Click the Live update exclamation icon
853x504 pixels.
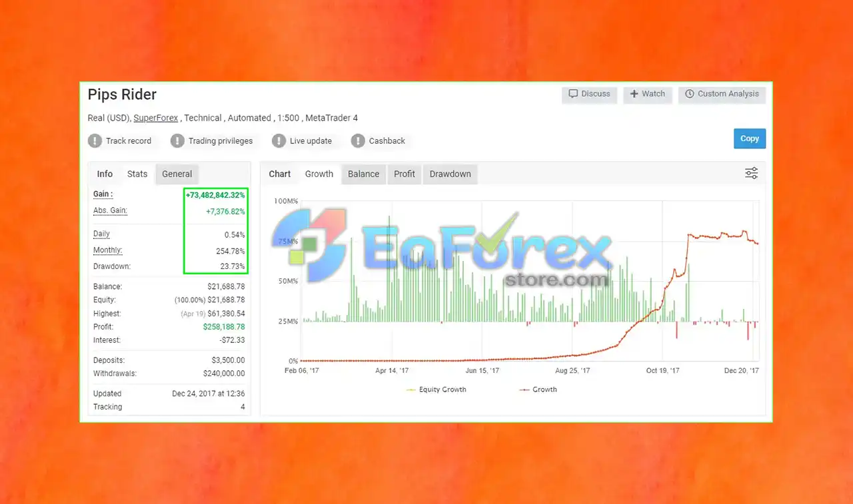pos(279,140)
